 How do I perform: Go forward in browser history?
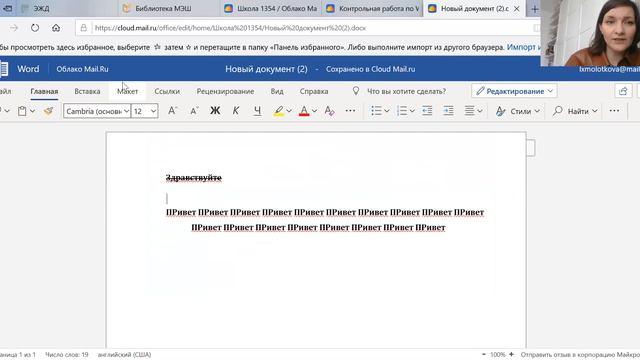coord(14,28)
